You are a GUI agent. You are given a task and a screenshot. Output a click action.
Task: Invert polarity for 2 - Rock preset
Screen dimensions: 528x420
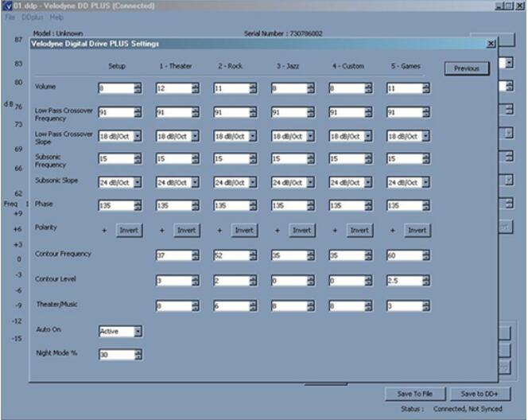tap(244, 231)
